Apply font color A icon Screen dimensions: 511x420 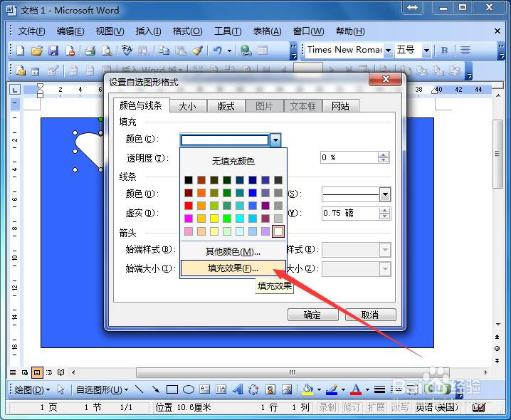click(356, 389)
